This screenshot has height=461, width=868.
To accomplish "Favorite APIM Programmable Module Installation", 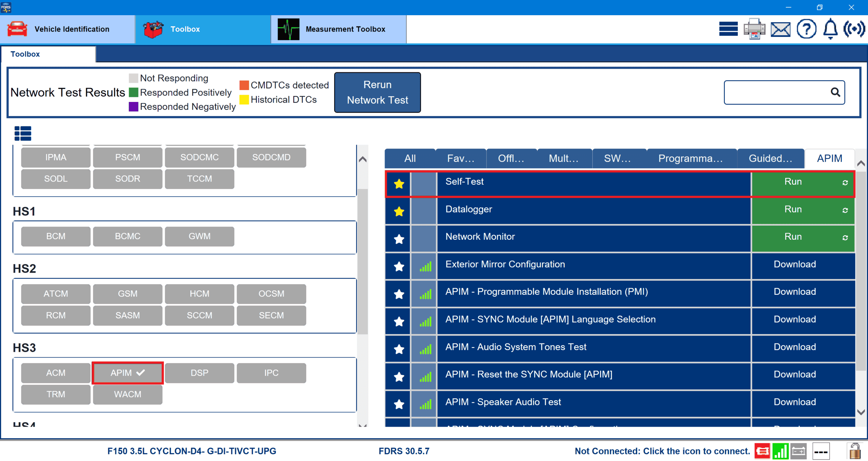I will (399, 294).
